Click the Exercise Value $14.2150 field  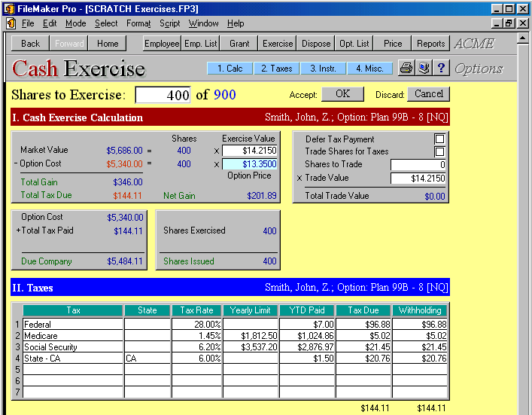coord(249,151)
